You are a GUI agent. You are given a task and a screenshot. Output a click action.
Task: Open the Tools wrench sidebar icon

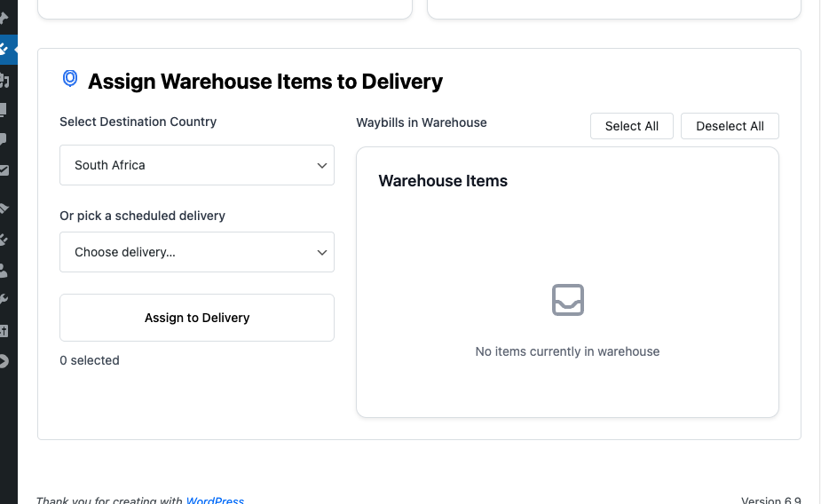4,300
